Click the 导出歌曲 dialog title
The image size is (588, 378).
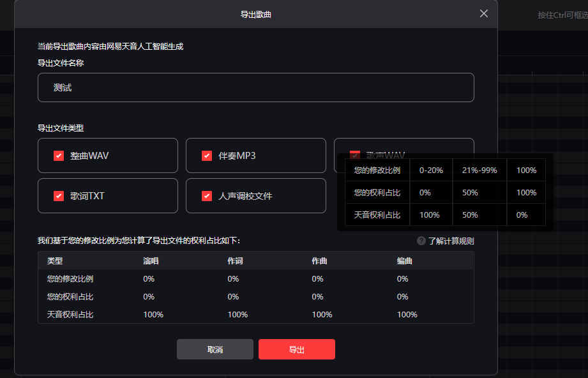(x=255, y=14)
